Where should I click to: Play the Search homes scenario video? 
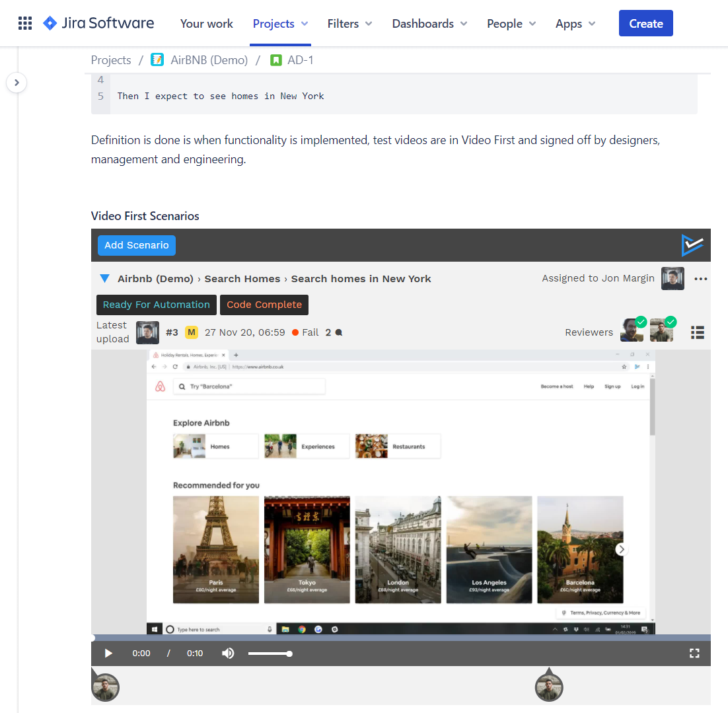point(108,653)
